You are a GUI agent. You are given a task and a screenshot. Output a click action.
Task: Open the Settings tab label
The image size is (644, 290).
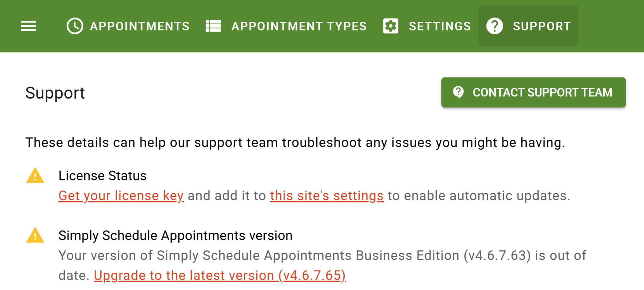[440, 26]
